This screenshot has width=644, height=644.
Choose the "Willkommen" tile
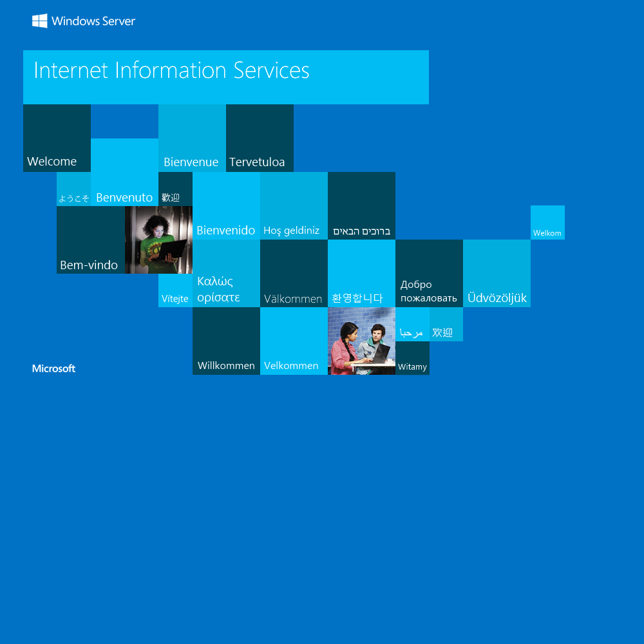[226, 341]
